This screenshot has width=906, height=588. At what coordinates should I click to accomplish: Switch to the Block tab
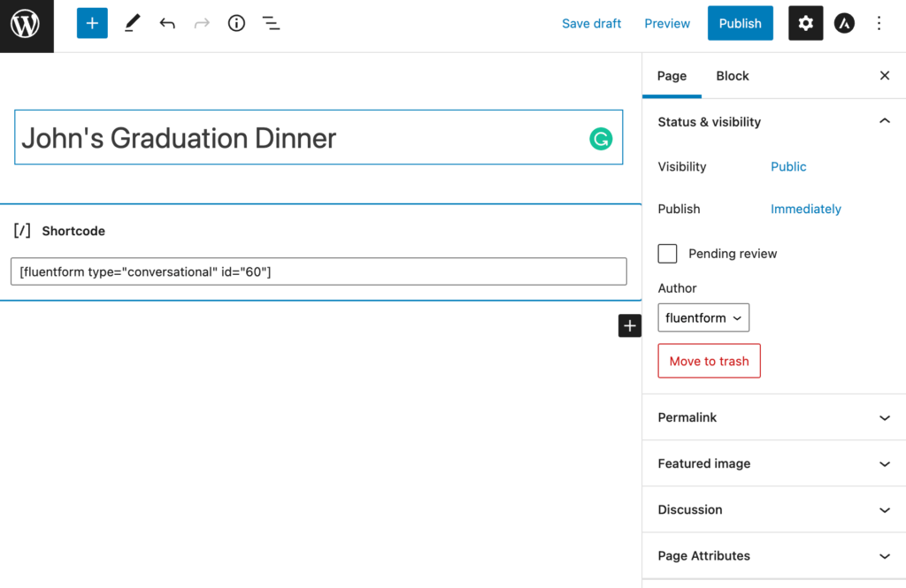[x=732, y=76]
